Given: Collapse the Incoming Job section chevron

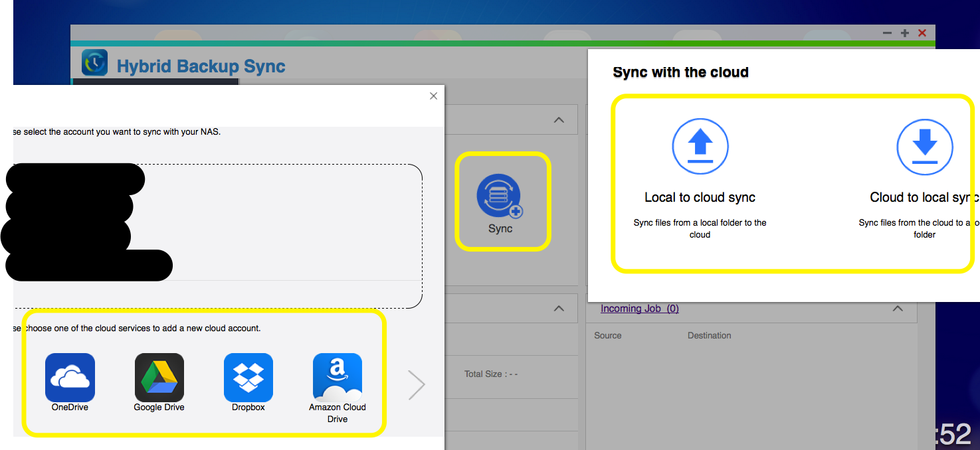Looking at the screenshot, I should [x=898, y=309].
